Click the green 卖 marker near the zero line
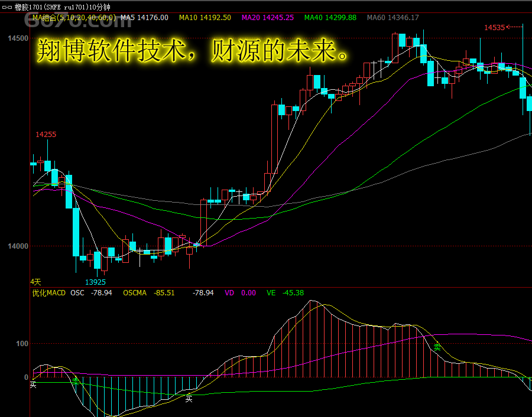 (x=76, y=382)
